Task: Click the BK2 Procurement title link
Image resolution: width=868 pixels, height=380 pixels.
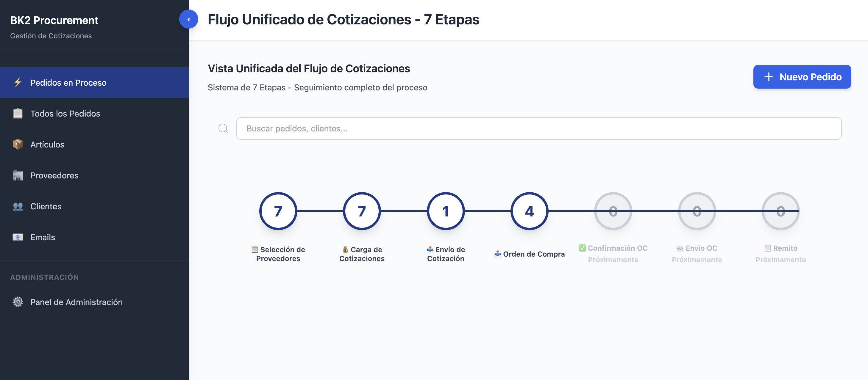Action: coord(54,20)
